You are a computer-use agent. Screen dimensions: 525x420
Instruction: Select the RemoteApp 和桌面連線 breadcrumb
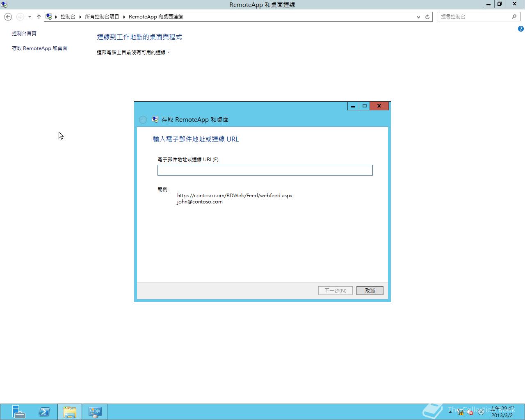(156, 17)
